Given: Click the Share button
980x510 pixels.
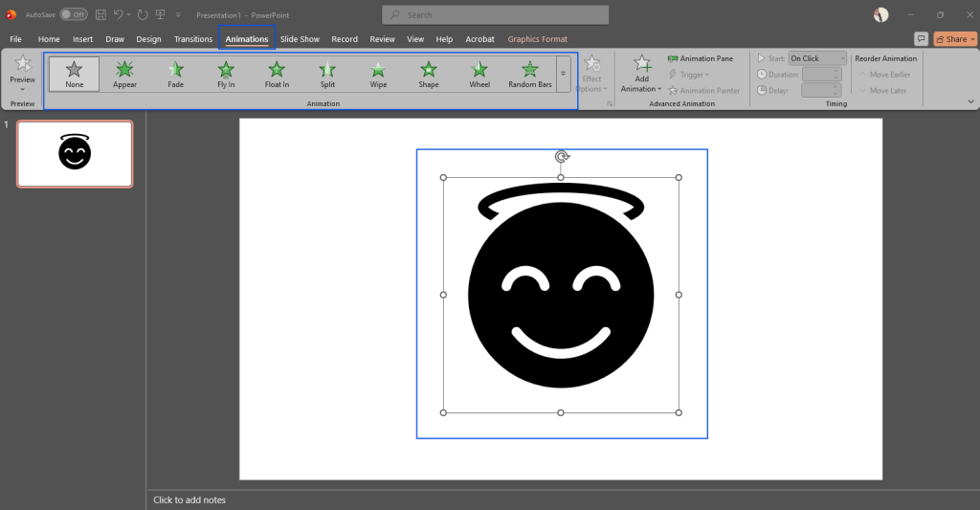Looking at the screenshot, I should tap(955, 39).
